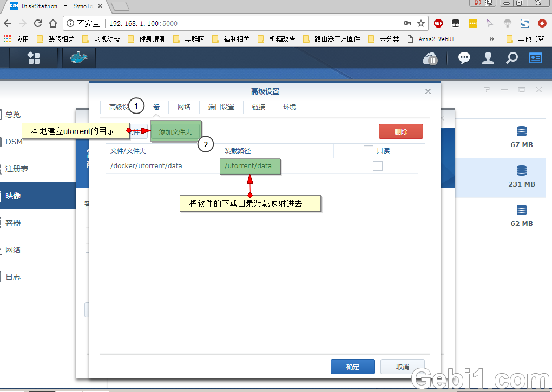Click the red 删除 button

[400, 131]
